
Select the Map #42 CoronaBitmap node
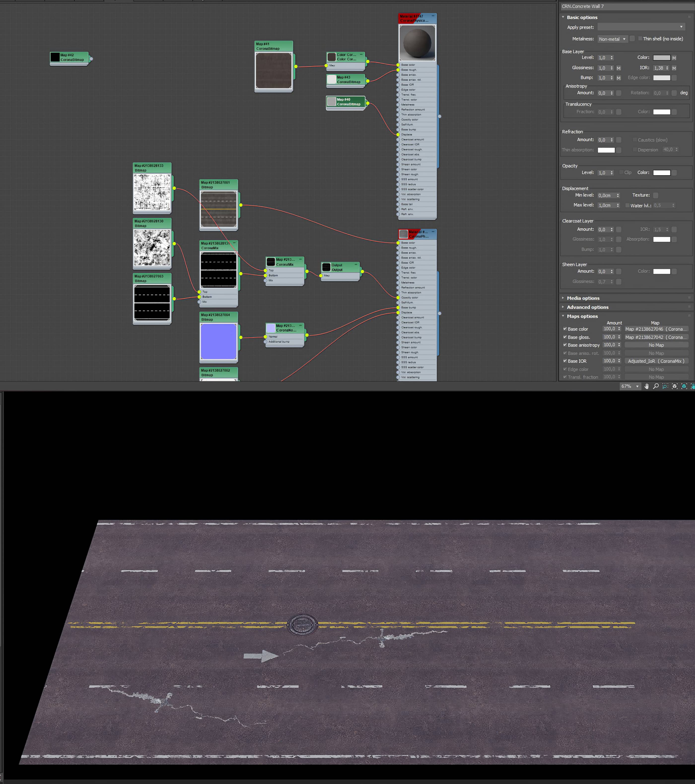coord(71,58)
